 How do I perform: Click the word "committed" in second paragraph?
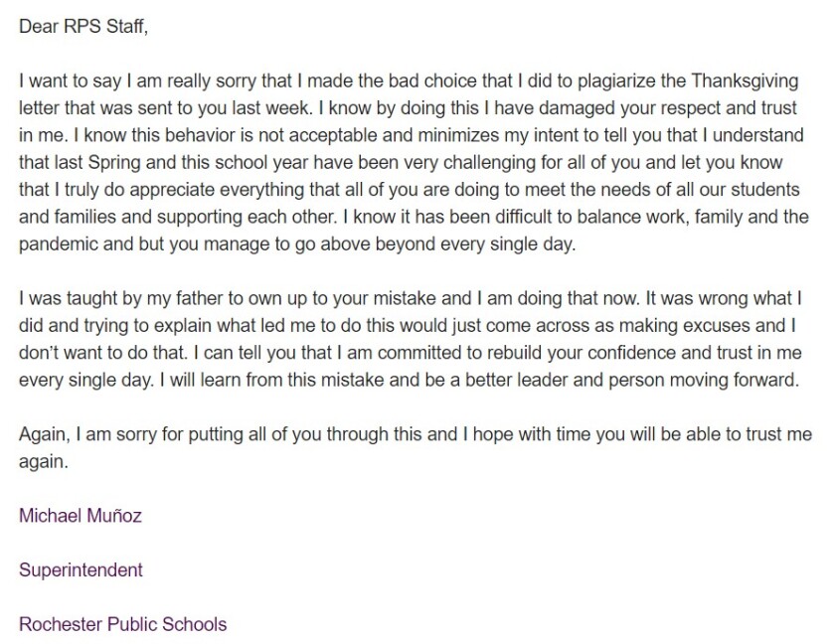[301, 354]
